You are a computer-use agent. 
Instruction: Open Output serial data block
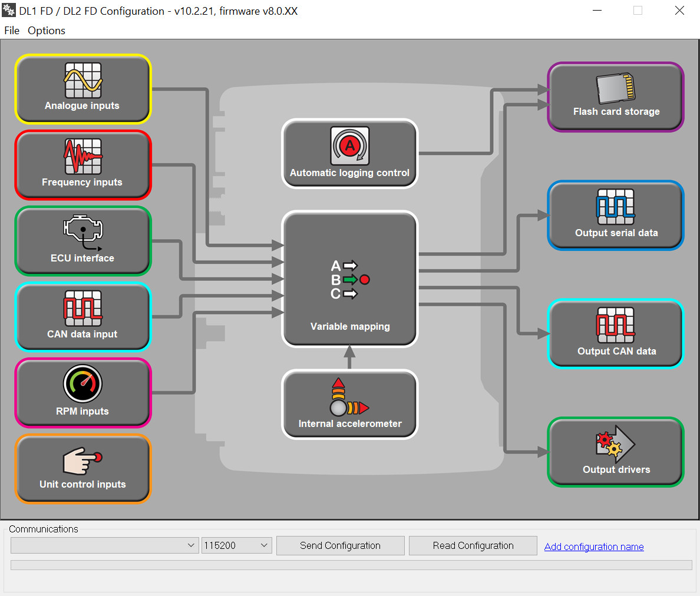[x=616, y=216]
